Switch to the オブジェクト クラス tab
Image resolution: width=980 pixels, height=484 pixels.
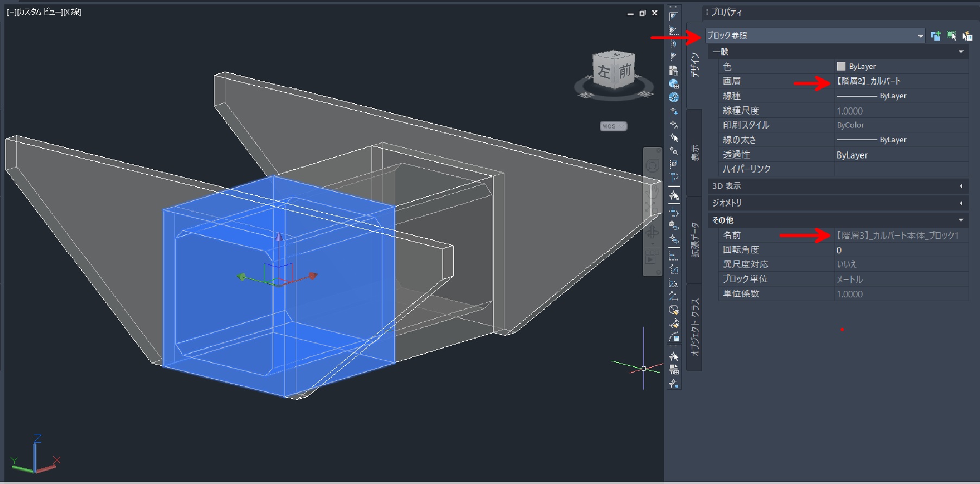(x=694, y=327)
